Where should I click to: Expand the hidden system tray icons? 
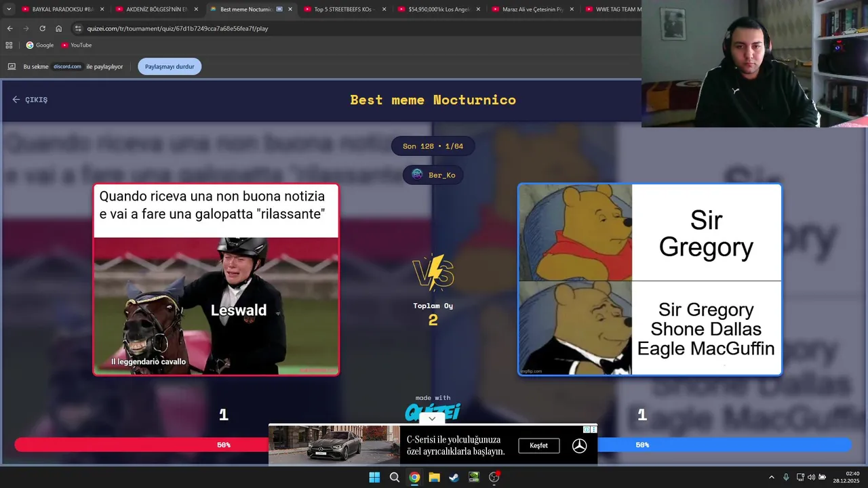pyautogui.click(x=771, y=477)
